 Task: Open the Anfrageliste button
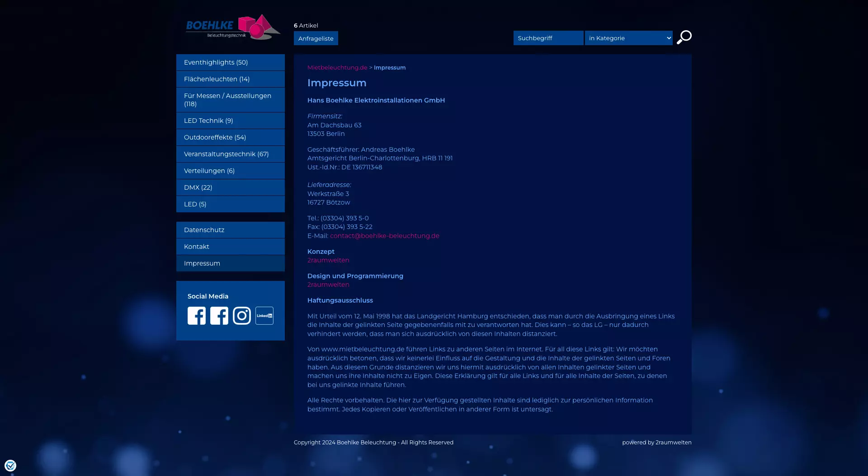coord(316,38)
